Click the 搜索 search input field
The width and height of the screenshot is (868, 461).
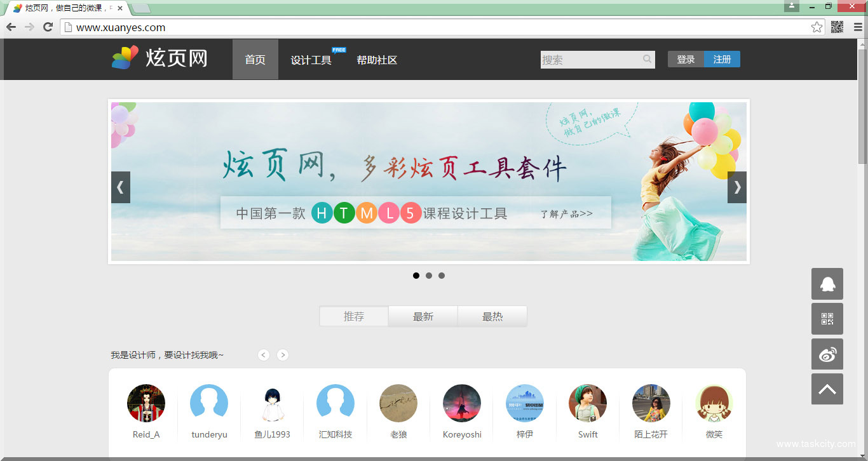[x=590, y=60]
